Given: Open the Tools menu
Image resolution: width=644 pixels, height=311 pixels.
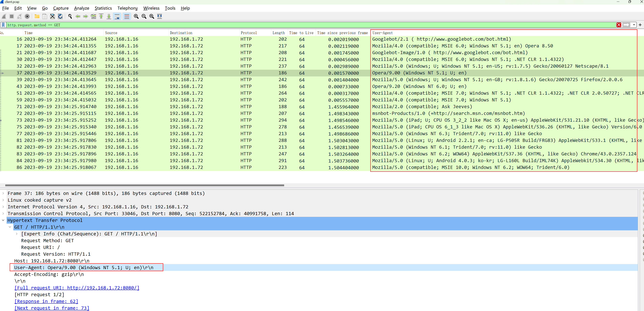Looking at the screenshot, I should [170, 8].
